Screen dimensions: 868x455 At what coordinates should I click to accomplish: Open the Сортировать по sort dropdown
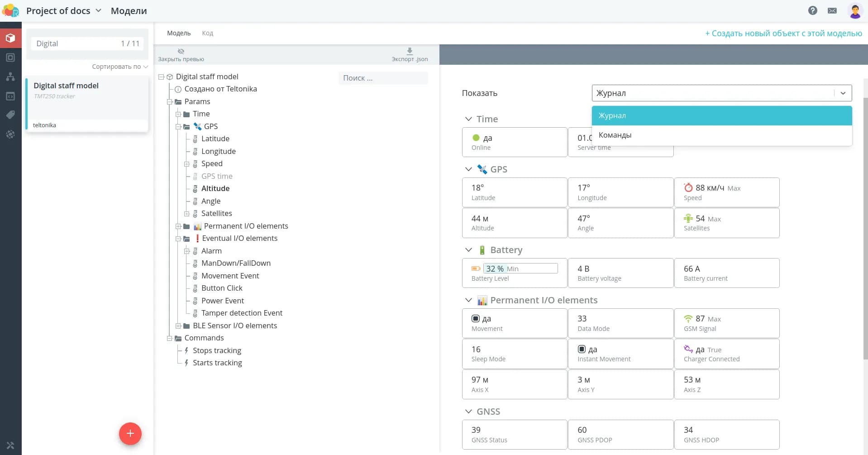click(119, 67)
